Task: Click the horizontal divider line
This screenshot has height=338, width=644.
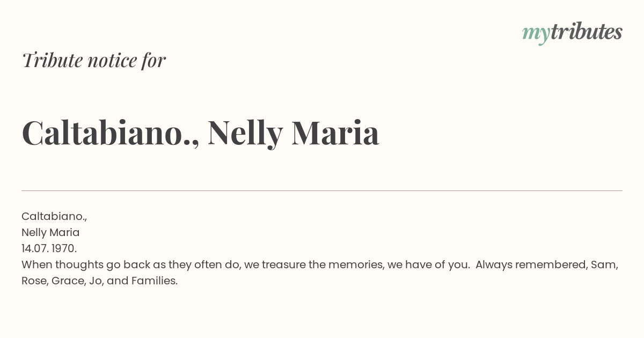Action: tap(322, 190)
